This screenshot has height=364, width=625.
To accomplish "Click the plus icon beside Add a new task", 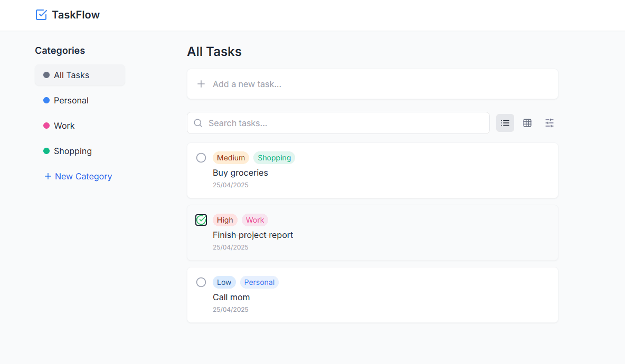I will click(201, 84).
